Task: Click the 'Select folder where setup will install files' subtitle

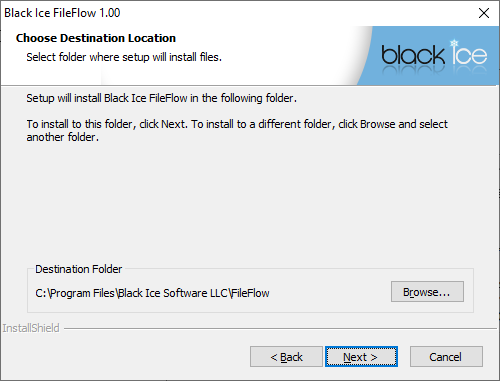Action: click(124, 57)
